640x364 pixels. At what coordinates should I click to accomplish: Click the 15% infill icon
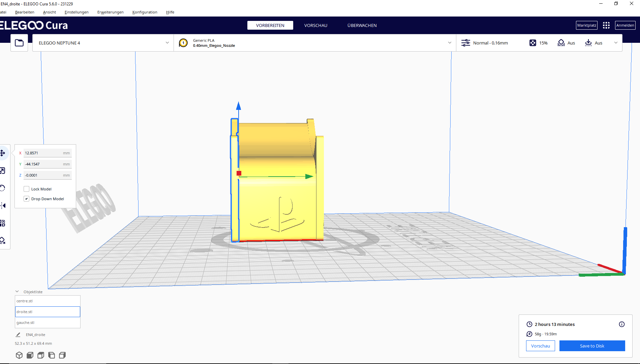(533, 43)
